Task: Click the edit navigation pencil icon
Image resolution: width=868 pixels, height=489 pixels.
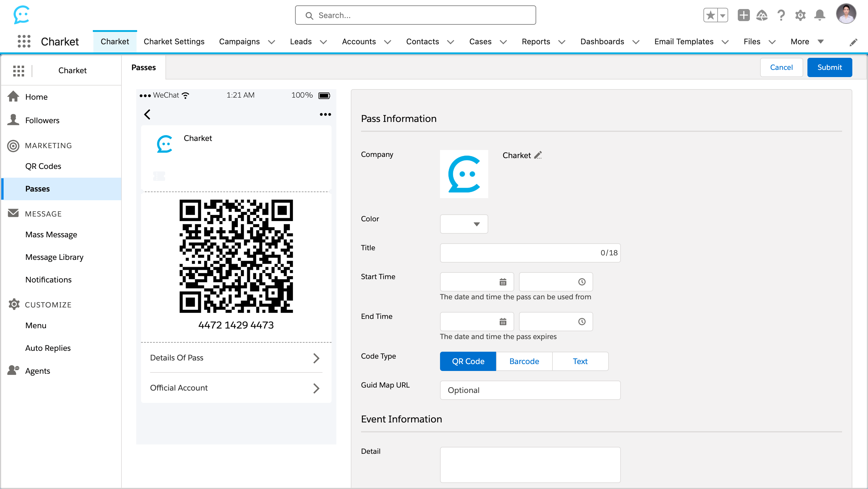Action: [853, 42]
